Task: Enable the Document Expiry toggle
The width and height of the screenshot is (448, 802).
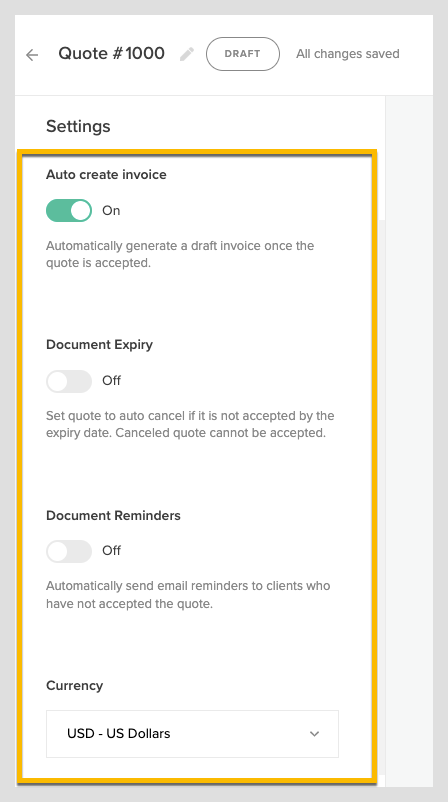Action: 69,381
